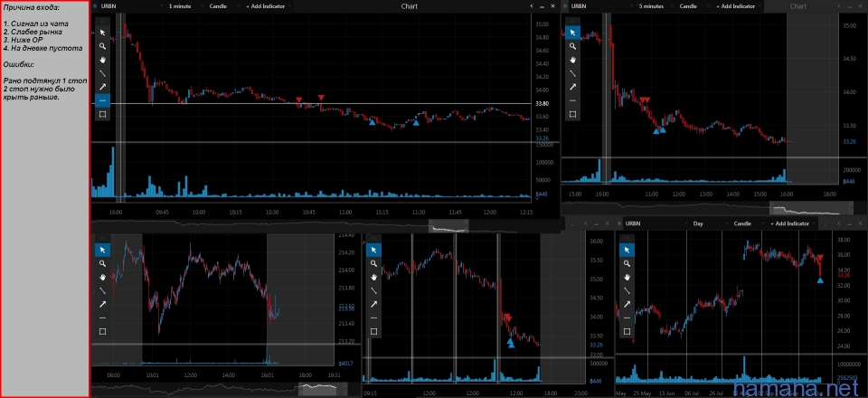Viewport: 868px width, 398px height.
Task: Click the 'Причина входа:' heading in the notes
Action: (x=32, y=8)
